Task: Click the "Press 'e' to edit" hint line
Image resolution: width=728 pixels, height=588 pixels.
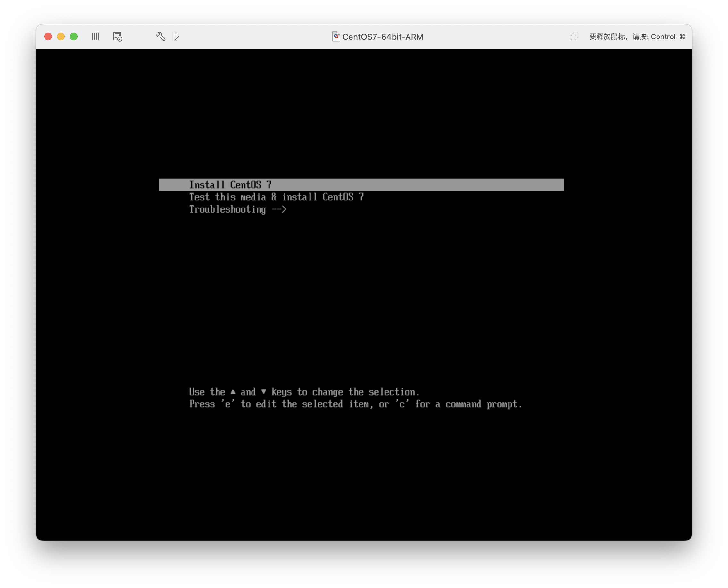Action: point(356,404)
